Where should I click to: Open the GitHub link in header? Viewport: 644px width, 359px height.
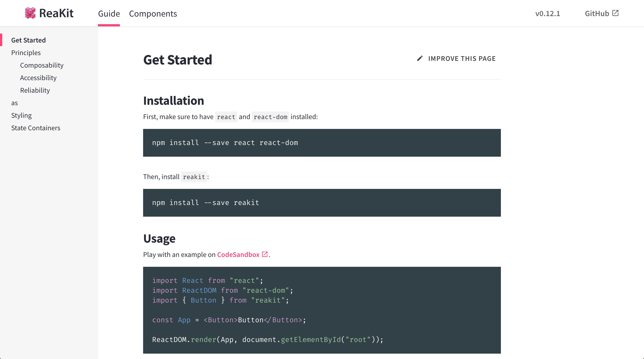point(602,13)
